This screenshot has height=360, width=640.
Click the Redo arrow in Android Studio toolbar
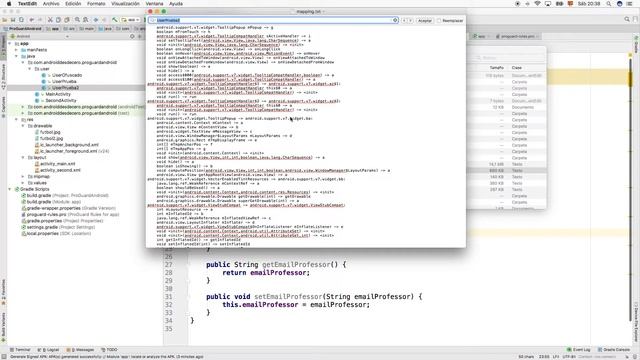40,20
